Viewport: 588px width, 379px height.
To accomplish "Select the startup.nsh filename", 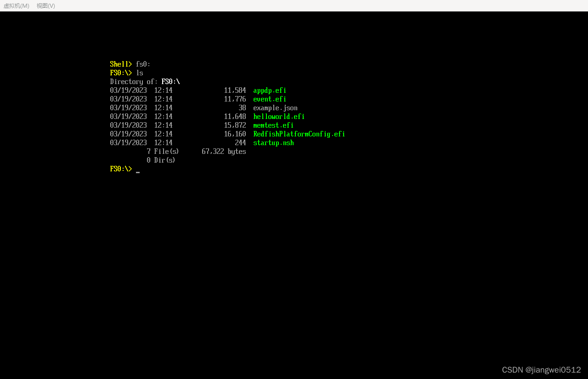I will (273, 142).
